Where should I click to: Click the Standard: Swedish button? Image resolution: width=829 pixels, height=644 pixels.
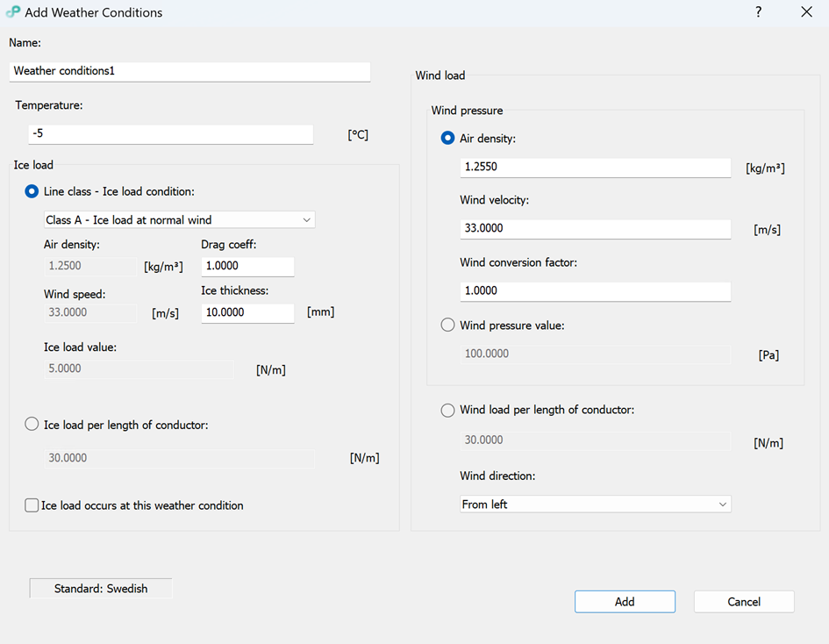pos(101,589)
